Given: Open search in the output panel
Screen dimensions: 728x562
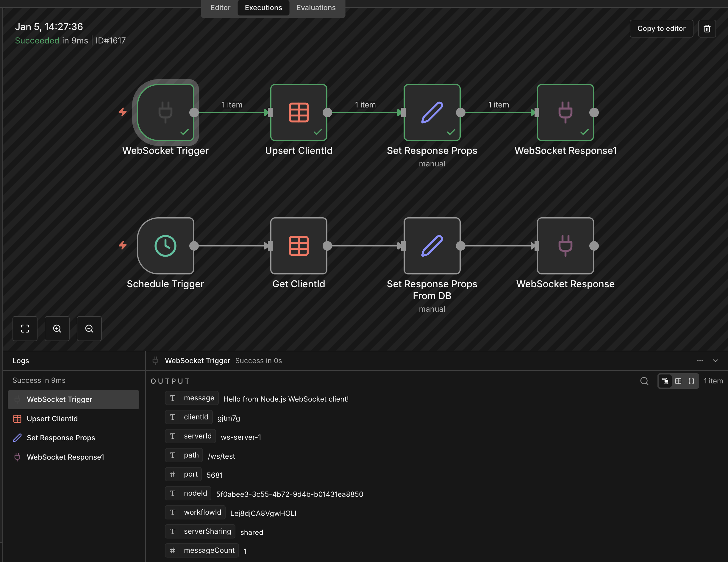Looking at the screenshot, I should [644, 381].
